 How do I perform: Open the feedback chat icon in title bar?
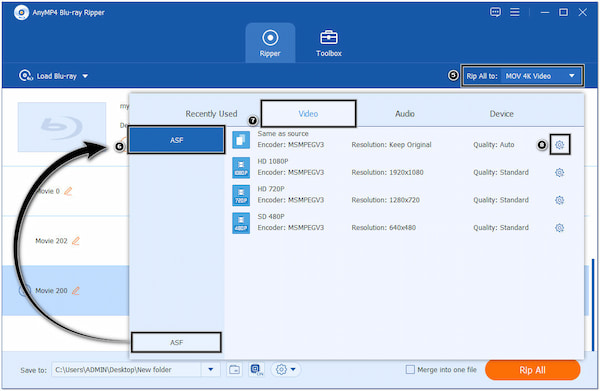point(495,12)
